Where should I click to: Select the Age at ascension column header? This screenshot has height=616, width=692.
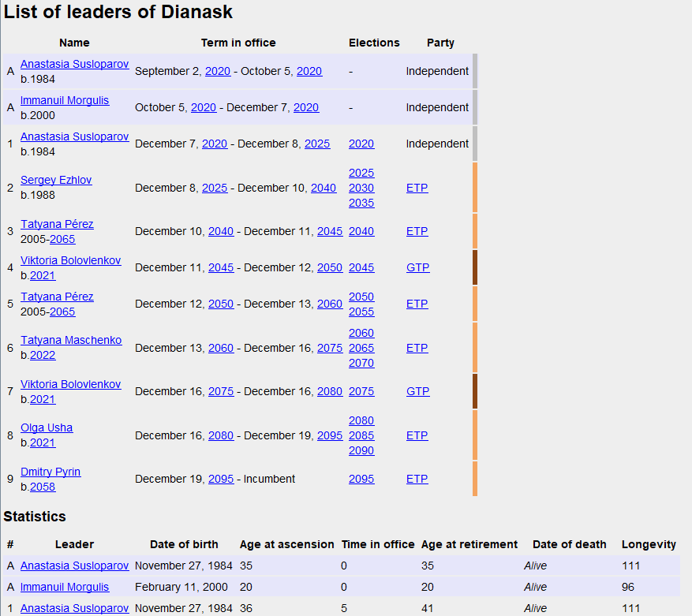coord(287,544)
